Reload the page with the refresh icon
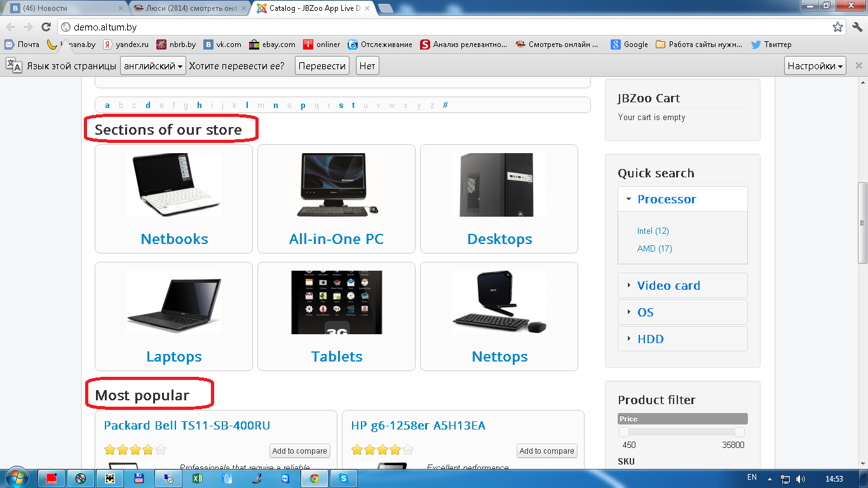 click(x=46, y=27)
